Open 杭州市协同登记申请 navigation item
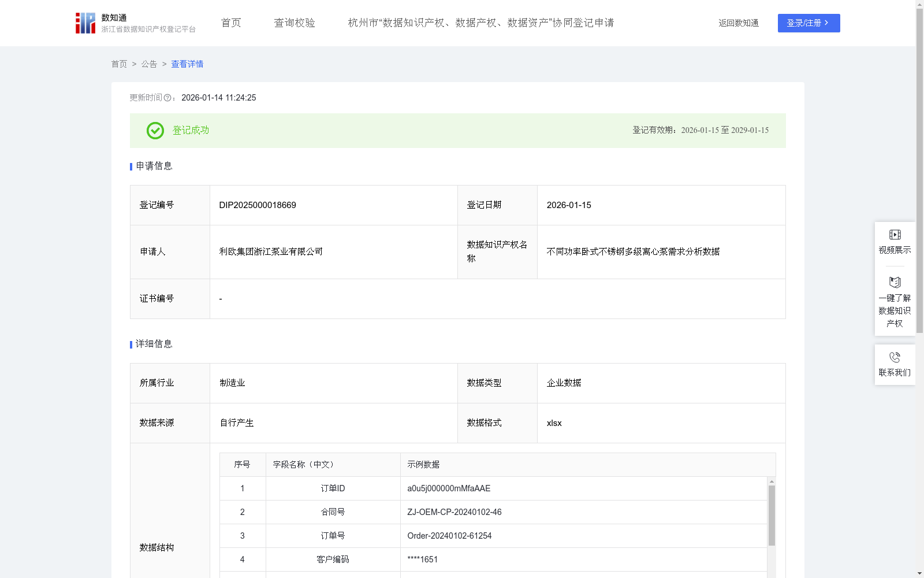 481,23
